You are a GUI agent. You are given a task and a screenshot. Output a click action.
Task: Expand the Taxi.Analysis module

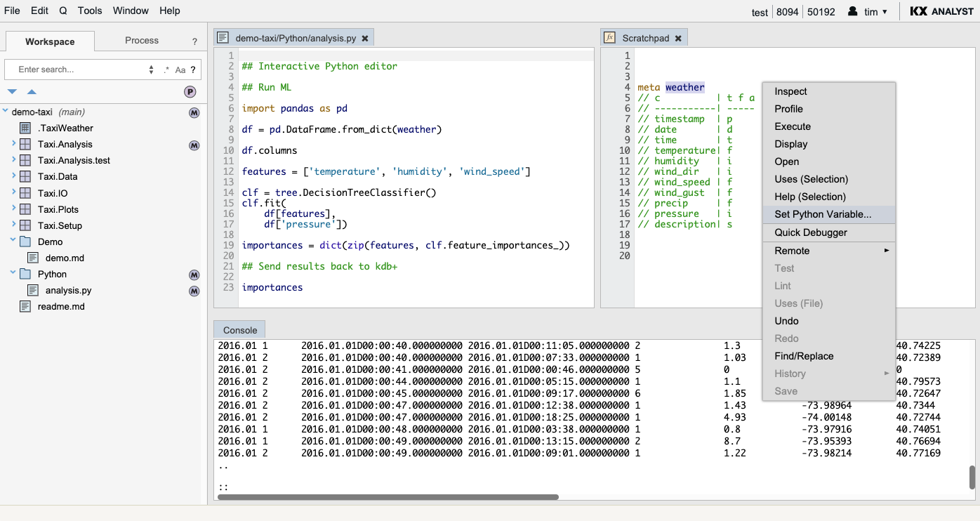tap(13, 144)
